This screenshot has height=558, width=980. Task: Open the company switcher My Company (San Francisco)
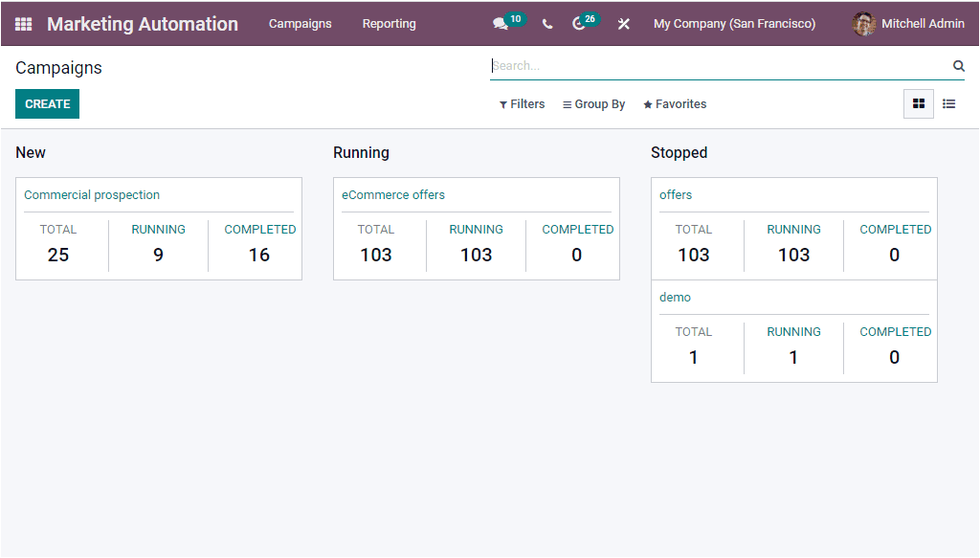(x=734, y=24)
